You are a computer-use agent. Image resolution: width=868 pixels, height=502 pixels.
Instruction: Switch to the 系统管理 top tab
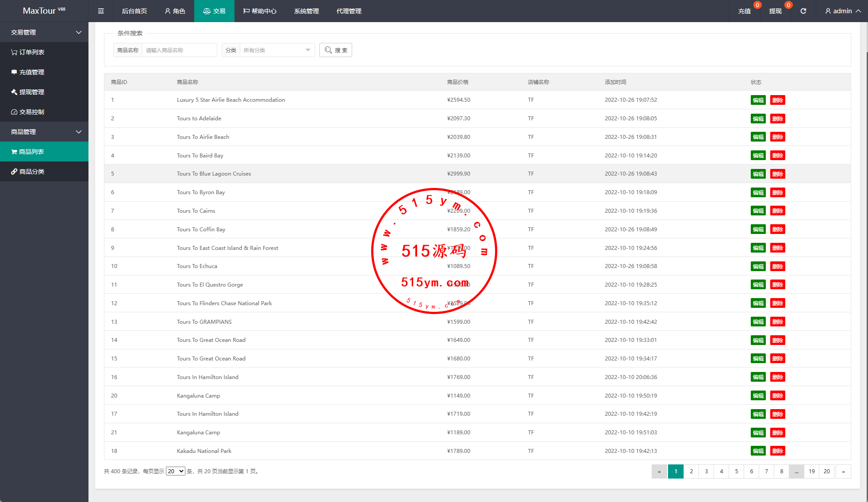(306, 11)
